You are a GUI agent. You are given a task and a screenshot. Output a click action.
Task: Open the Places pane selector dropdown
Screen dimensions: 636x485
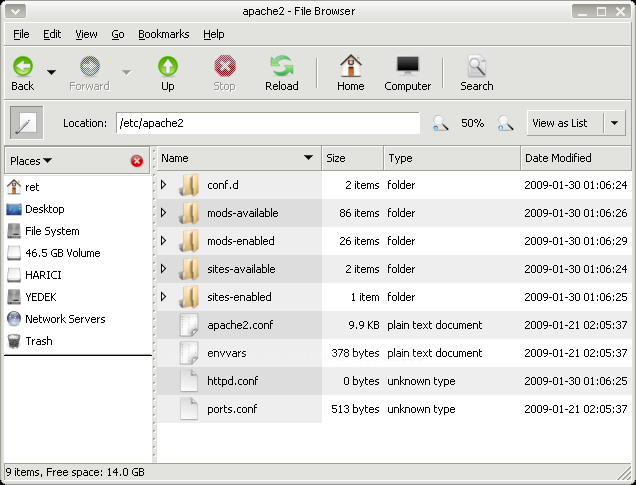(x=31, y=161)
